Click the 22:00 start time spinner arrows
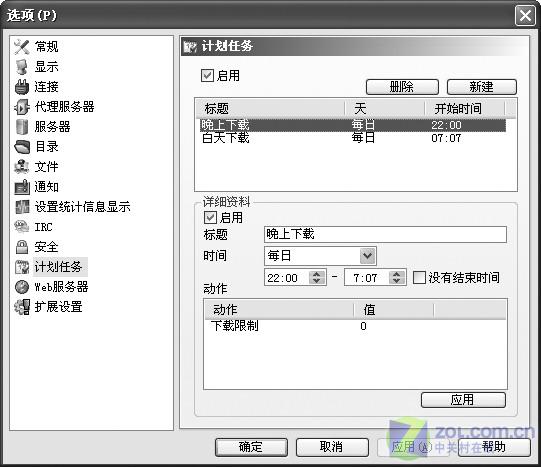 (x=317, y=277)
